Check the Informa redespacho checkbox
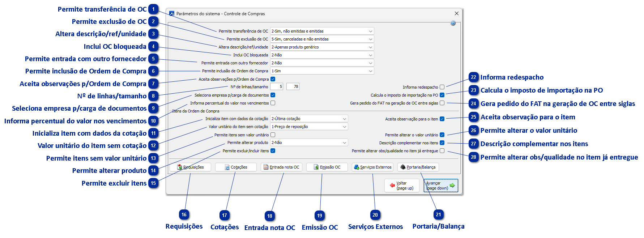The width and height of the screenshot is (644, 238). (442, 87)
